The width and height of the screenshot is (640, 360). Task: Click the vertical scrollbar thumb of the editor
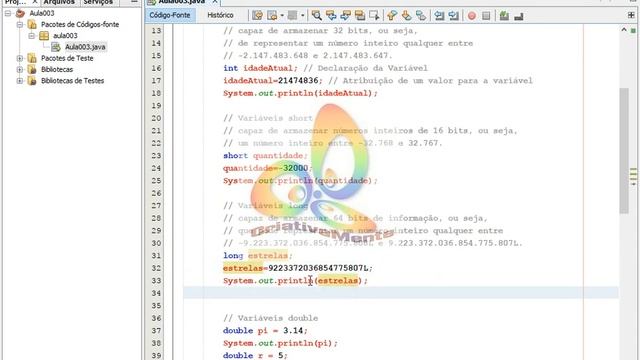click(624, 150)
